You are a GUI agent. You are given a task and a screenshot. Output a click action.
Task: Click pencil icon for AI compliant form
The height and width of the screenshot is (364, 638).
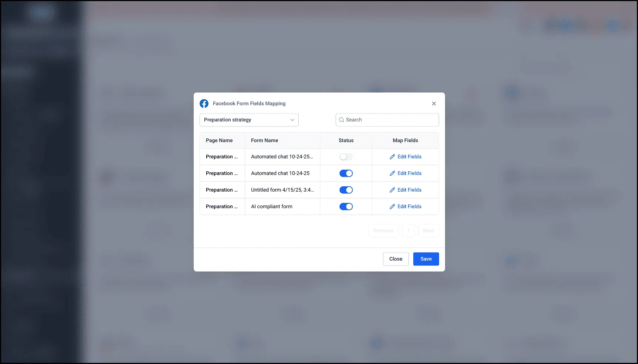point(392,207)
